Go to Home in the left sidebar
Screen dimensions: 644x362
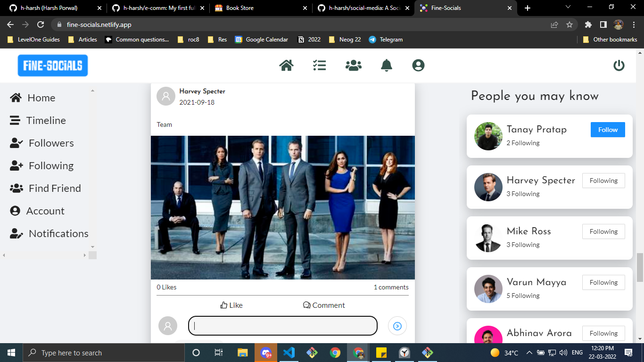33,98
